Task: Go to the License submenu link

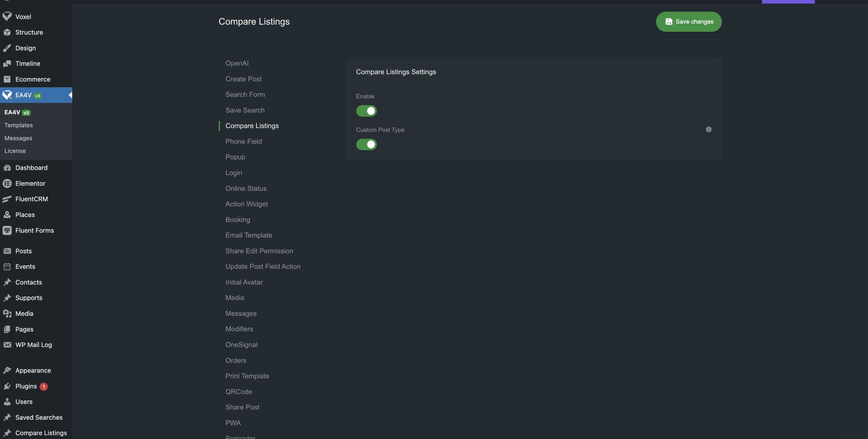Action: (x=15, y=151)
